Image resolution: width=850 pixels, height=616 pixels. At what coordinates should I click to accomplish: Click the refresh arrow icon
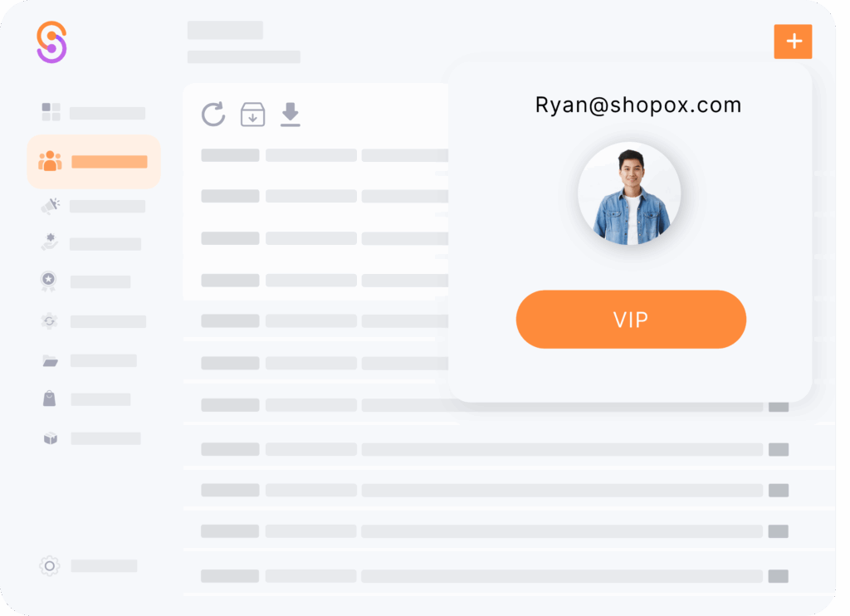click(213, 114)
